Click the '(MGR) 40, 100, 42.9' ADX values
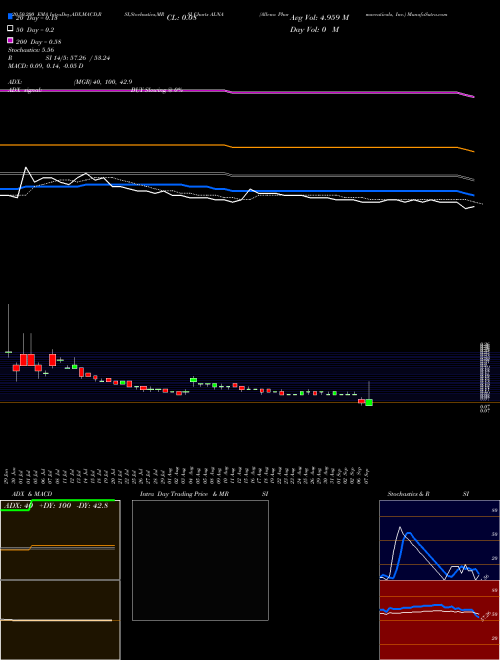500x660 pixels. 103,82
